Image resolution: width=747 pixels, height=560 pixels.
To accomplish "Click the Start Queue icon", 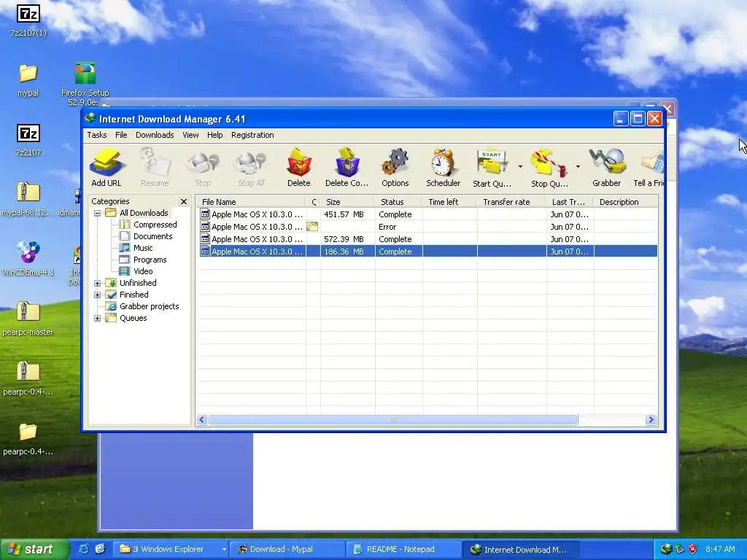I will 492,167.
